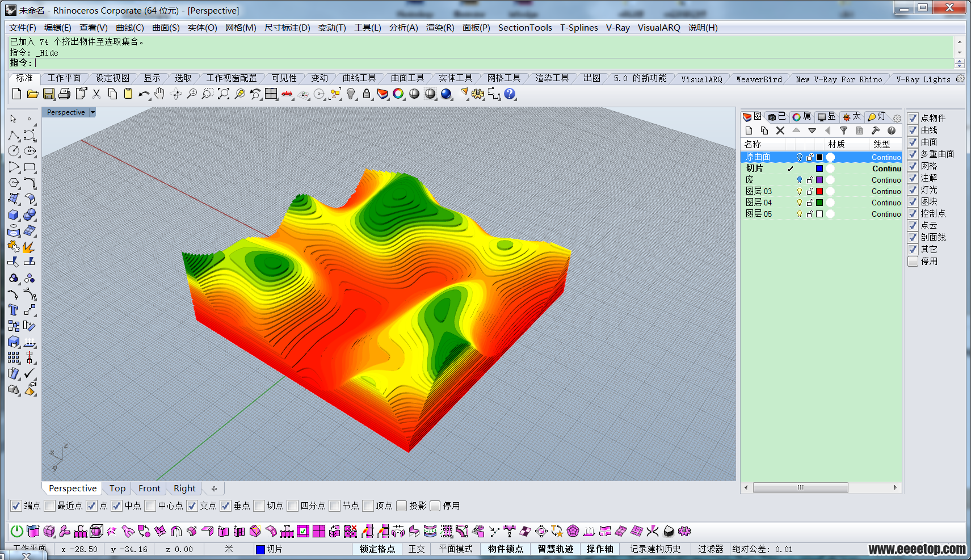Click the Undo arrow icon
The image size is (971, 560).
(144, 94)
